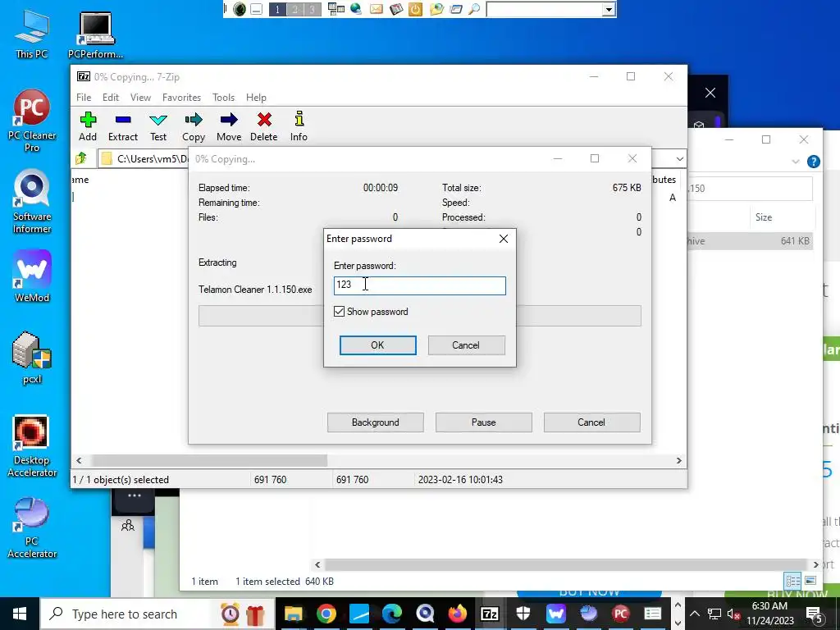Open Google Chrome from the taskbar

326,614
